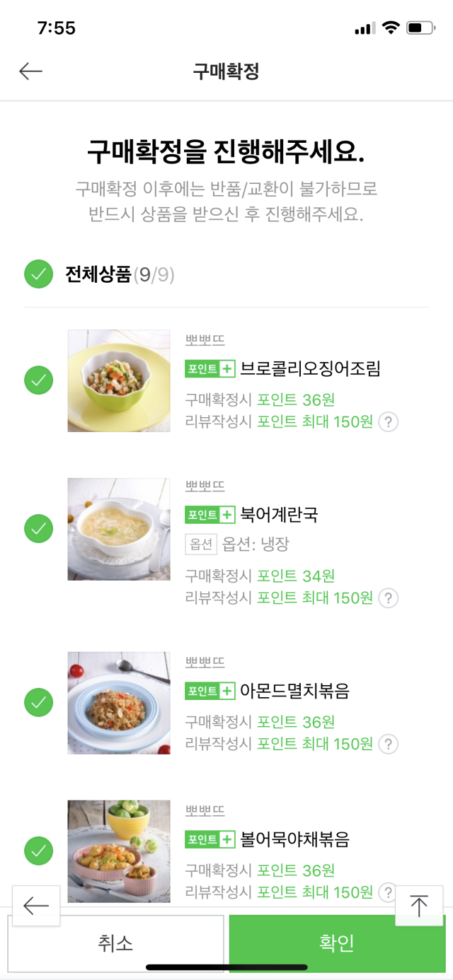This screenshot has width=453, height=980.
Task: Toggle the 전체상품 select-all checkbox
Action: click(39, 274)
